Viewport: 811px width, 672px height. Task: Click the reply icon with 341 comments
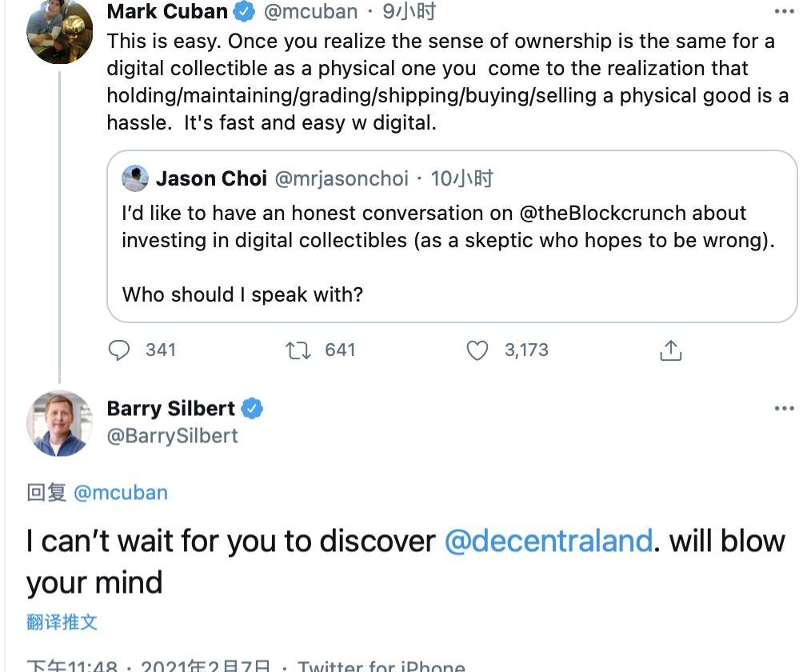119,350
